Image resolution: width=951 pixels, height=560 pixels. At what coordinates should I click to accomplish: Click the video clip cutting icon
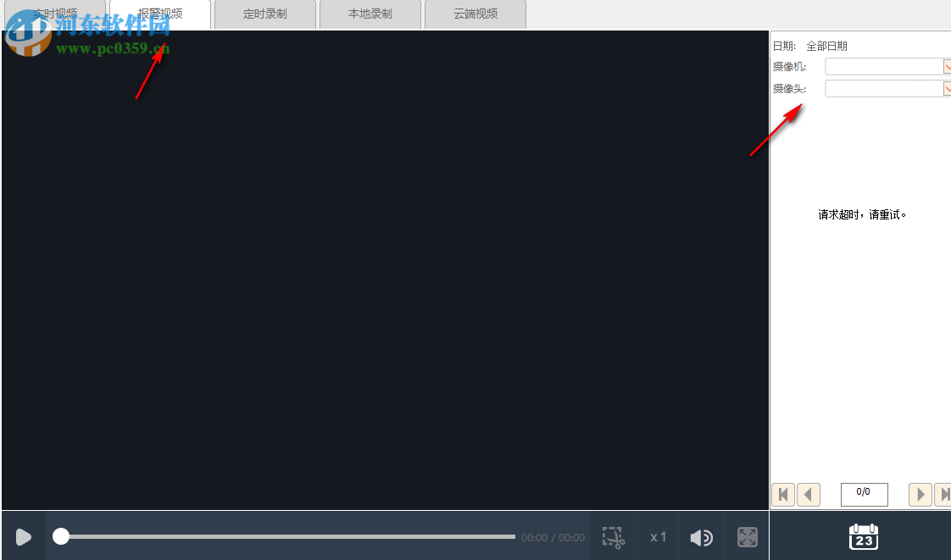coord(614,536)
